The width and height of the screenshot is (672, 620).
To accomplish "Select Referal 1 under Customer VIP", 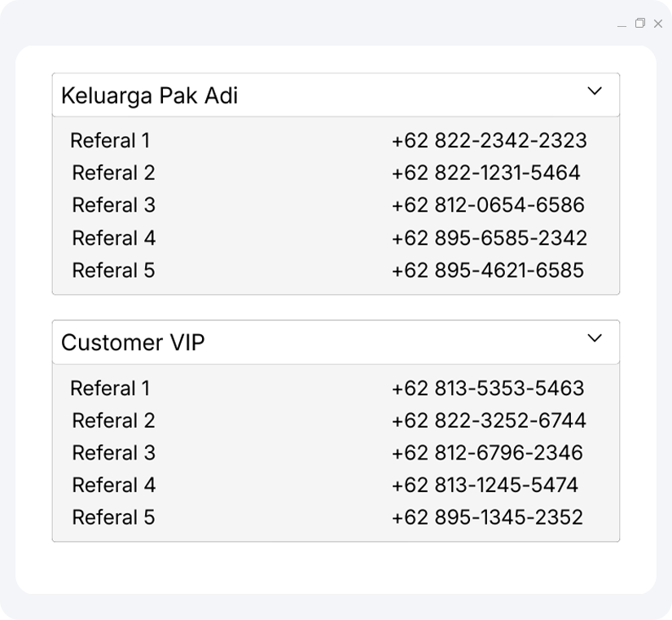I will point(110,389).
